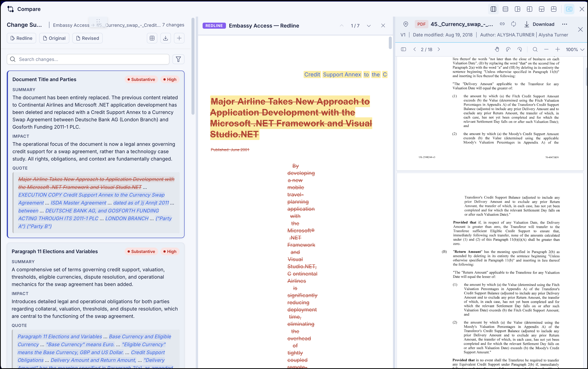588x369 pixels.
Task: Click the 7 changes count label
Action: 173,25
